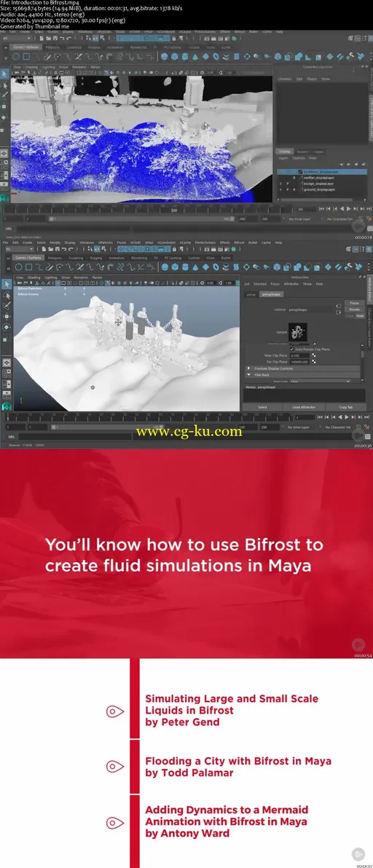Image resolution: width=373 pixels, height=868 pixels.
Task: Toggle V visibility of ground_displayLayer
Action: click(x=280, y=189)
